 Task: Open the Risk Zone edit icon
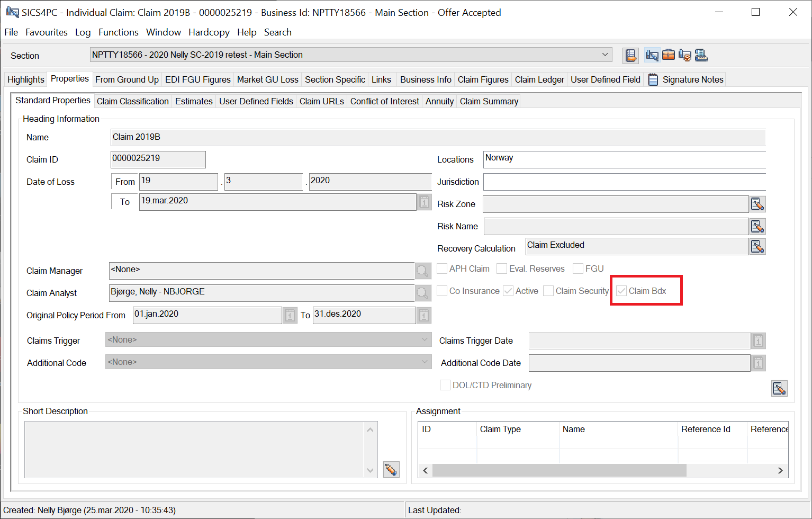point(757,204)
